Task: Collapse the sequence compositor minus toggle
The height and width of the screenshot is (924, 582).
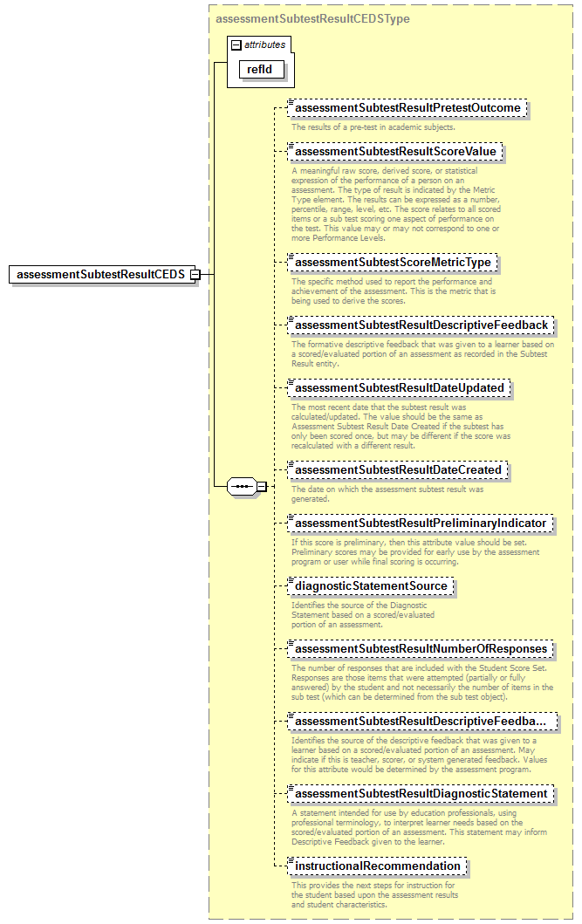Action: (262, 487)
